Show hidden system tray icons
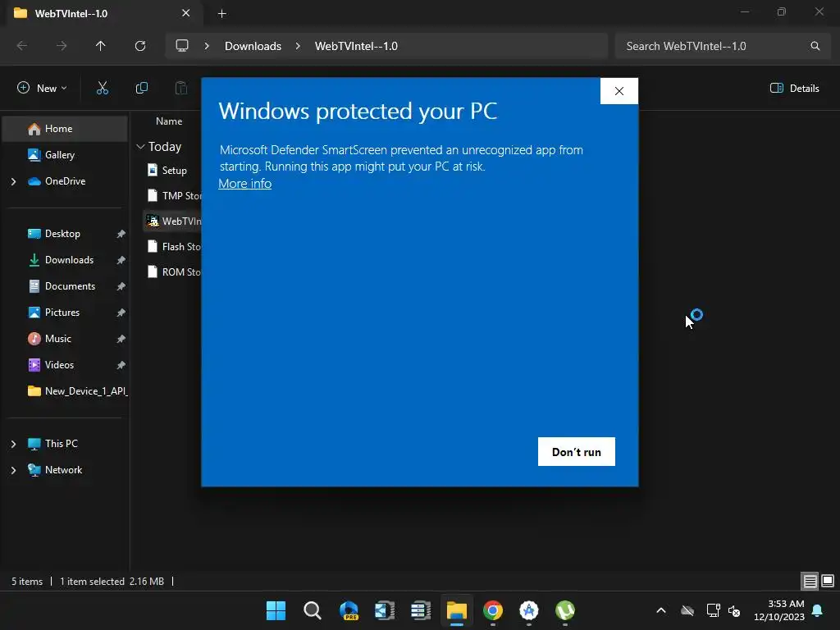Image resolution: width=840 pixels, height=630 pixels. coord(661,610)
